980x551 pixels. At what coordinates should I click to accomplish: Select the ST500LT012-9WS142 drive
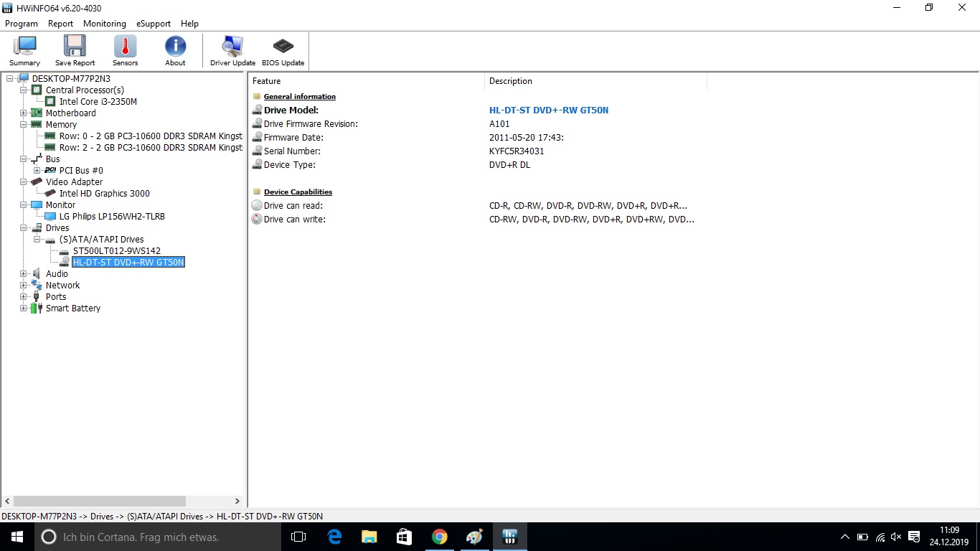(116, 251)
